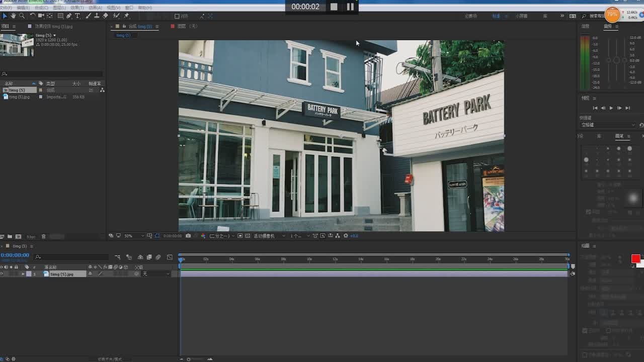Open the 编辑(E) menu
644x362 pixels.
coord(23,8)
